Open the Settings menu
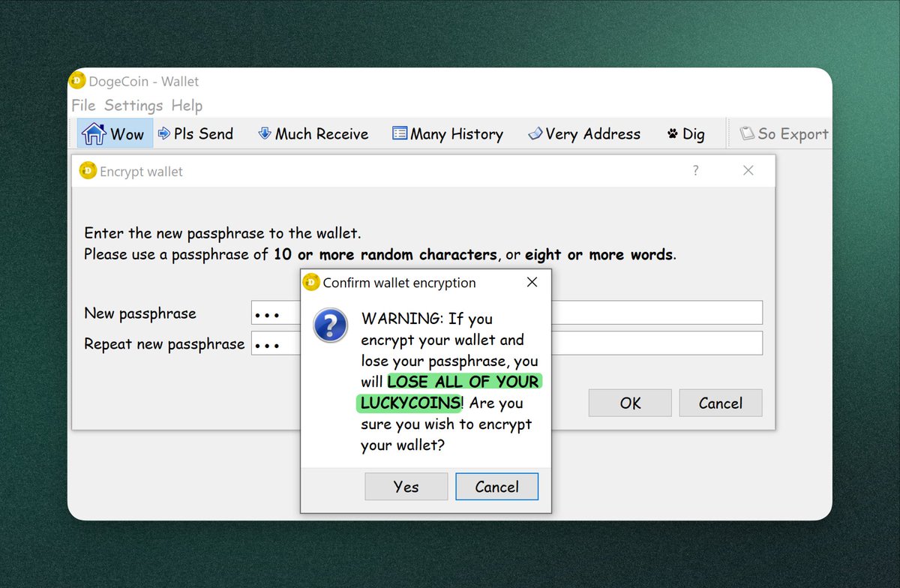 pyautogui.click(x=133, y=105)
